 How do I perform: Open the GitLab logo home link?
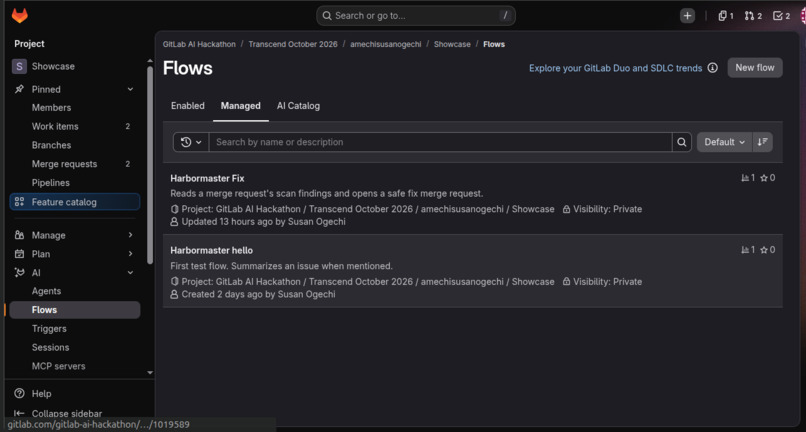pyautogui.click(x=20, y=16)
